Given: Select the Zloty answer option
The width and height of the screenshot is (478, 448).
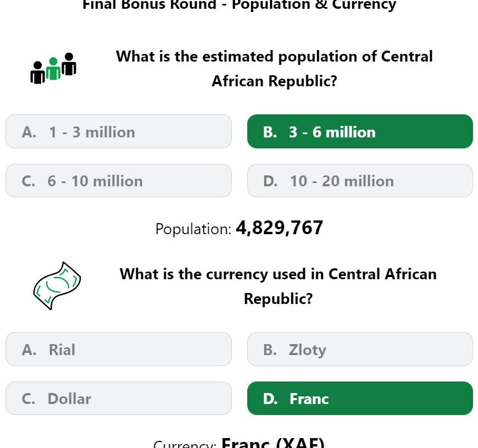Looking at the screenshot, I should [360, 350].
